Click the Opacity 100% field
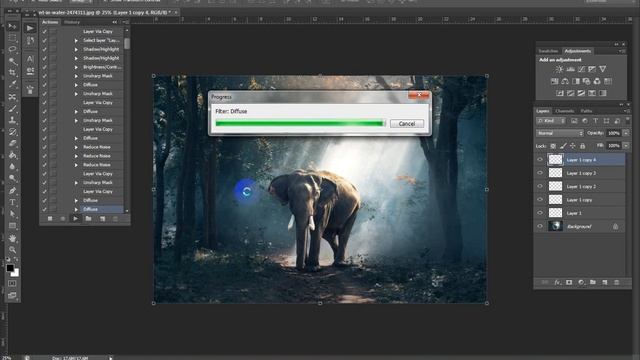Viewport: 640px width, 360px height. pyautogui.click(x=613, y=133)
